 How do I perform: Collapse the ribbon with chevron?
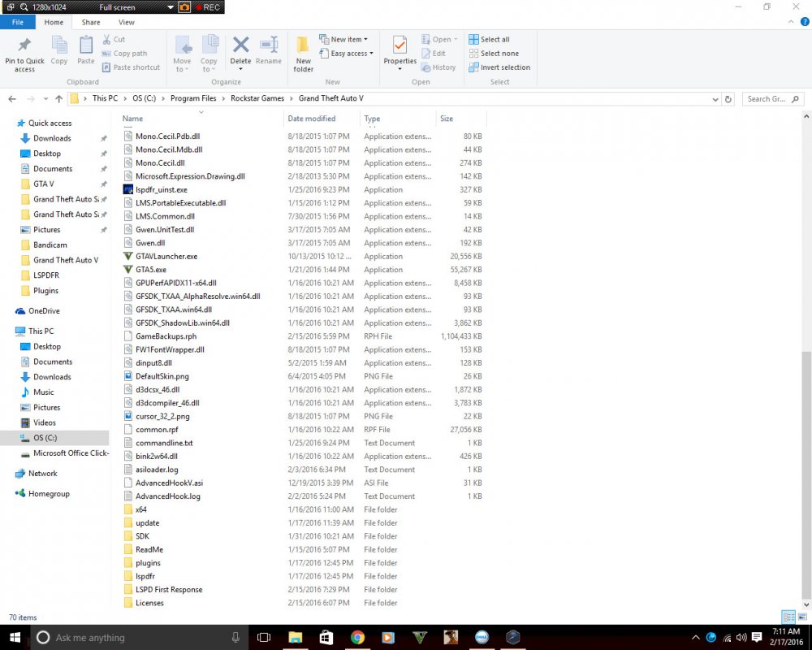tap(791, 22)
